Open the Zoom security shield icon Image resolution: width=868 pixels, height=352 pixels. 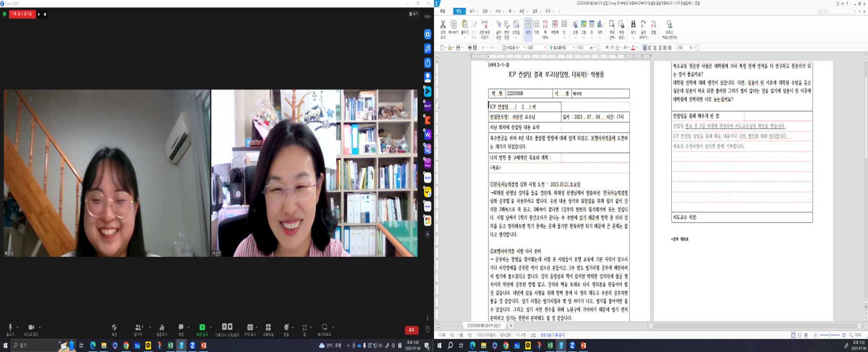point(114,328)
